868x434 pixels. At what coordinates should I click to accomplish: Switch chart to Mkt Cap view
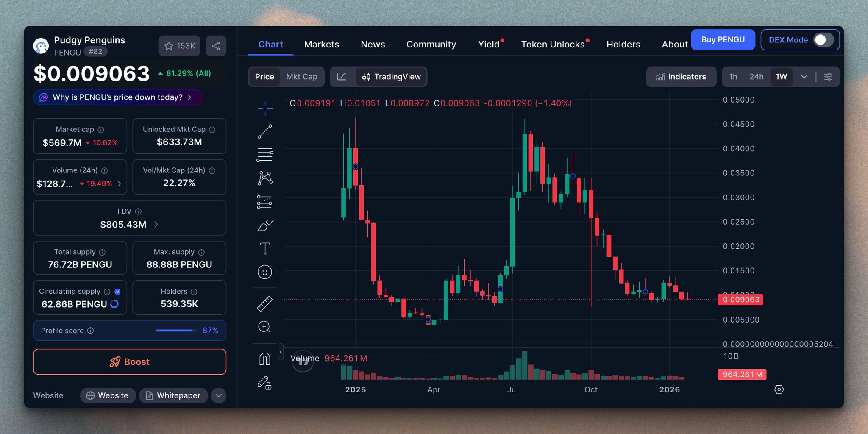pos(302,77)
